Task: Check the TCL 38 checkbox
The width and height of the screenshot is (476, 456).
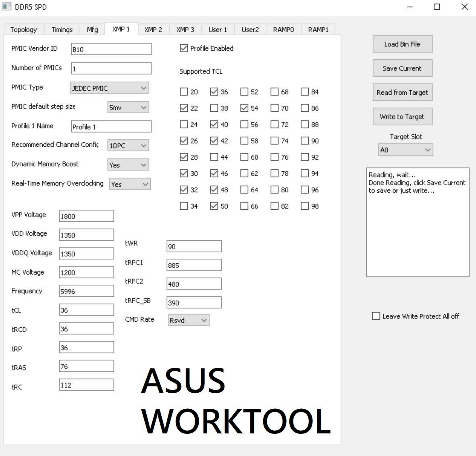Action: pyautogui.click(x=214, y=108)
